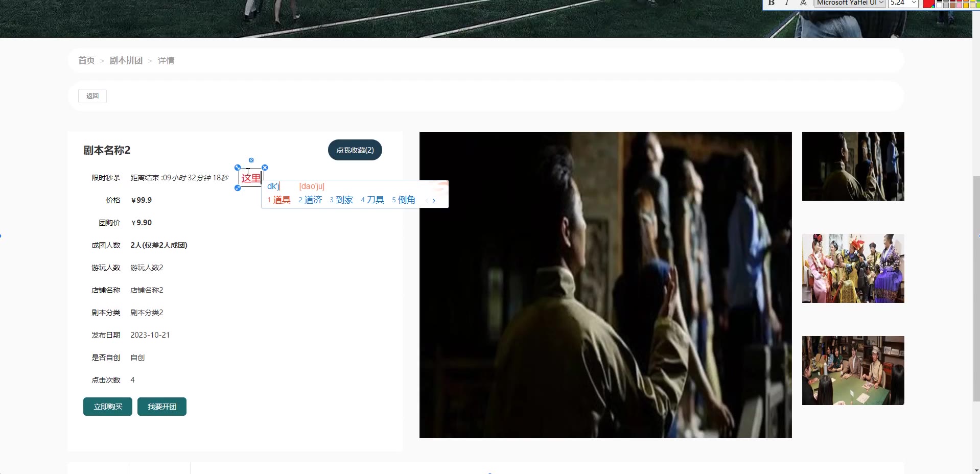The width and height of the screenshot is (980, 474).
Task: Pick the pink color swatch
Action: (x=960, y=5)
